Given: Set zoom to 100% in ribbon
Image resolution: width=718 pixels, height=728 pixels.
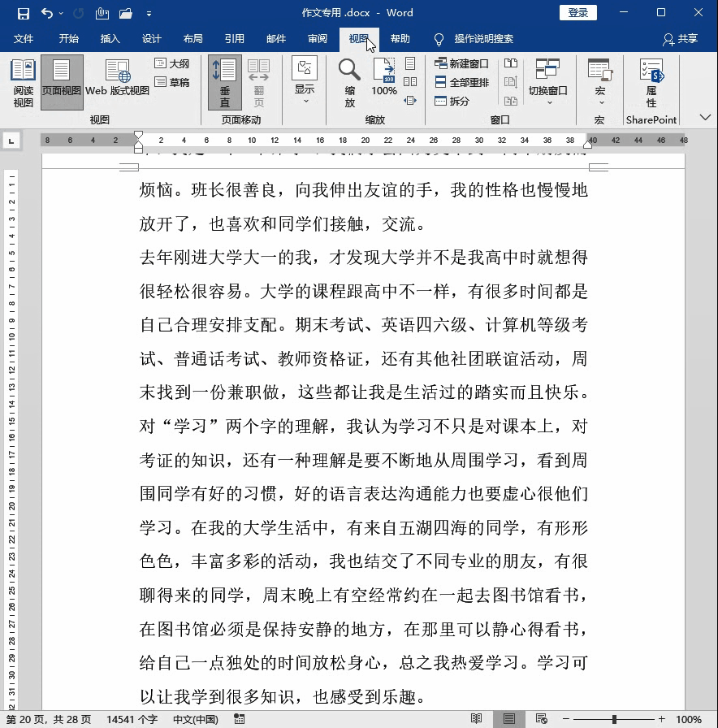Looking at the screenshot, I should [384, 77].
